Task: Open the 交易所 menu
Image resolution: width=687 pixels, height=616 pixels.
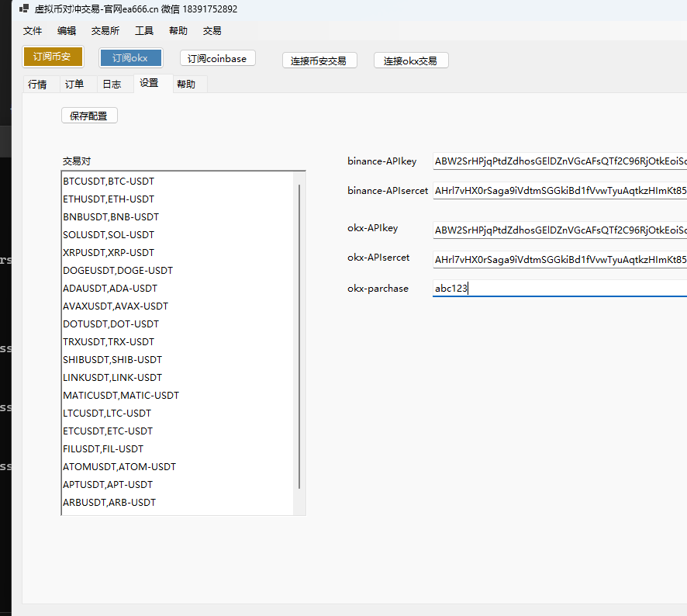Action: click(x=105, y=31)
